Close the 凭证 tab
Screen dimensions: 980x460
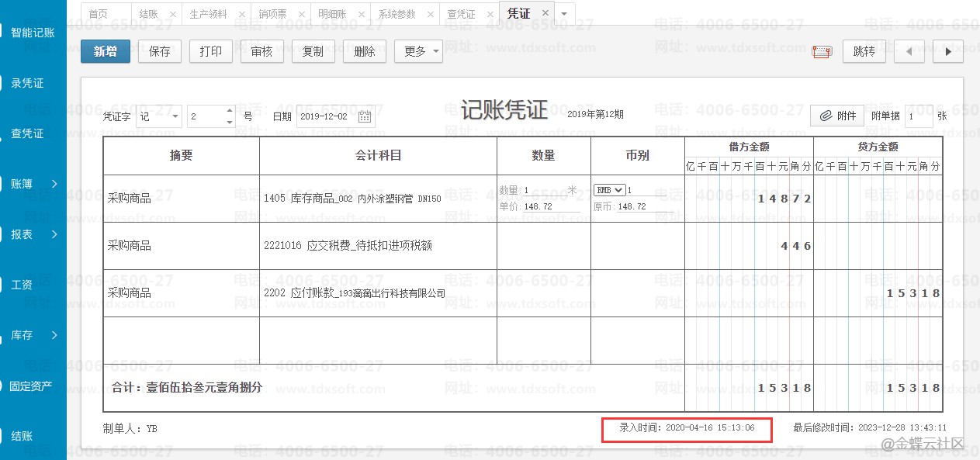pyautogui.click(x=545, y=13)
